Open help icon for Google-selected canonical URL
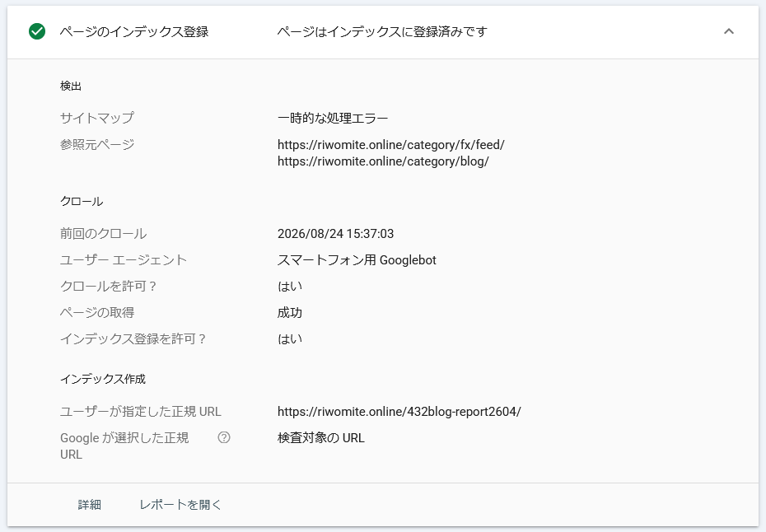The width and height of the screenshot is (766, 532). pos(224,438)
